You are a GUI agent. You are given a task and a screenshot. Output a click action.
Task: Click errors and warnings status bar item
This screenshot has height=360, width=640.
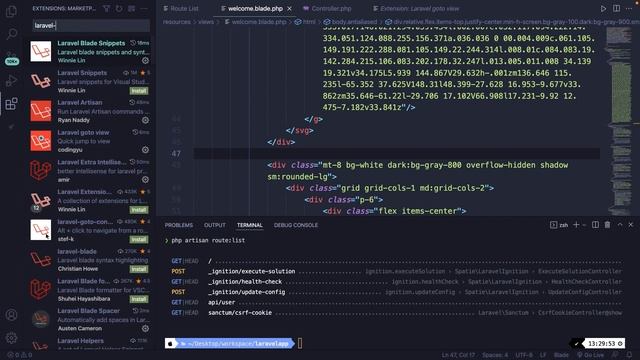(20, 355)
